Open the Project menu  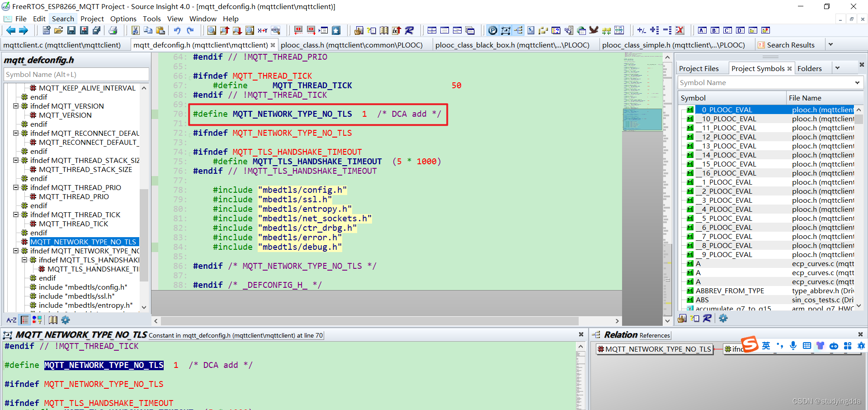[x=92, y=19]
